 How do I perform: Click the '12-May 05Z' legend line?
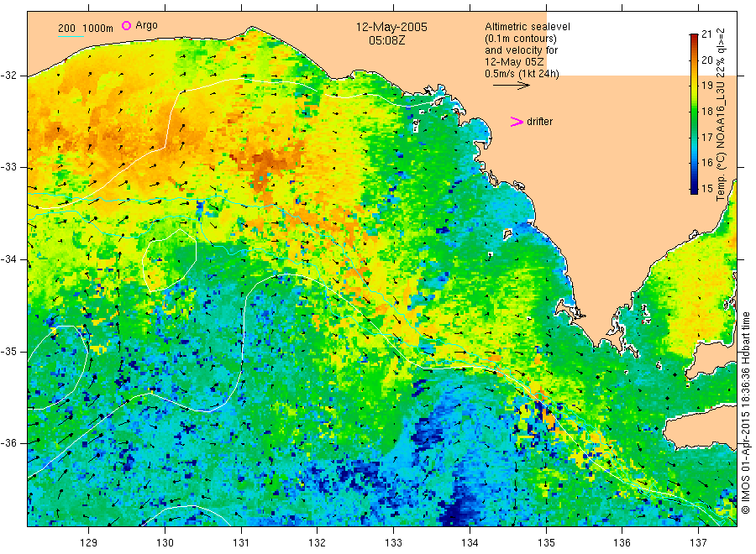pos(514,62)
